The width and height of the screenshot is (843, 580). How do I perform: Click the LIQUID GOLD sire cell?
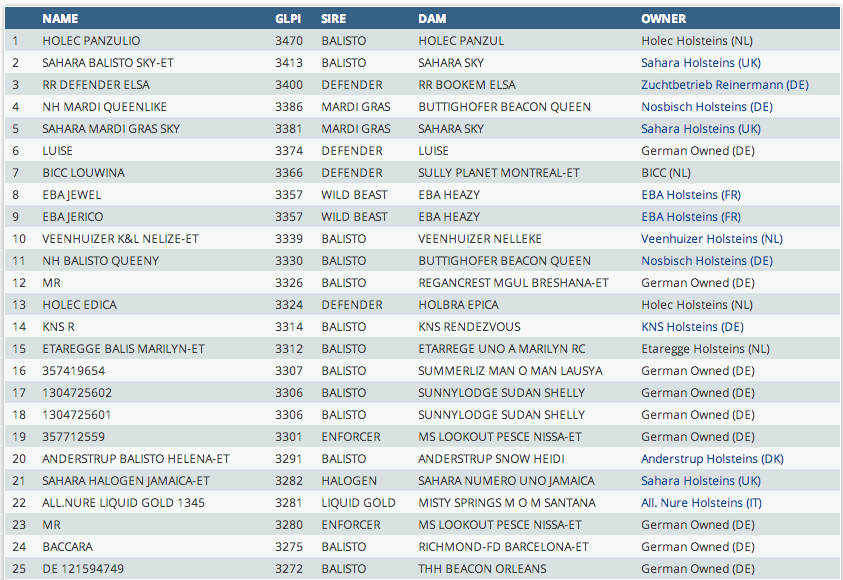[358, 503]
